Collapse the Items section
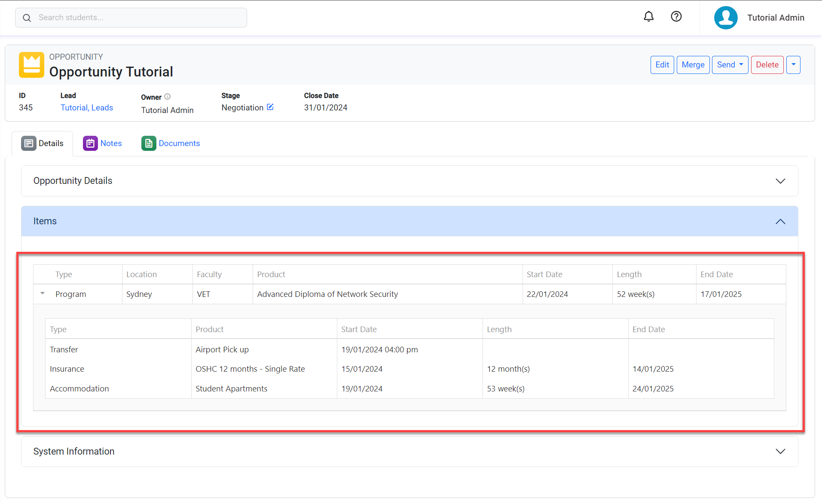The image size is (822, 504). tap(780, 221)
